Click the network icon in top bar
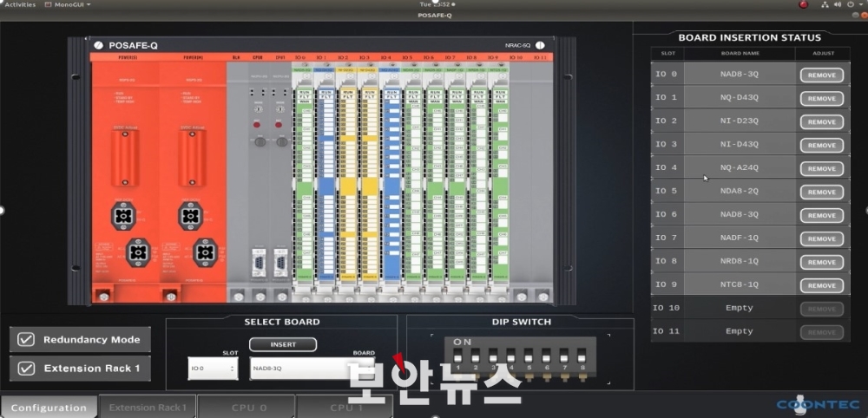868x418 pixels. click(x=825, y=4)
